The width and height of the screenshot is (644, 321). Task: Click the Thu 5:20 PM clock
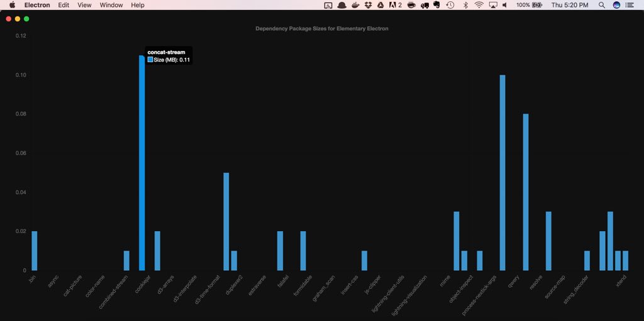(x=570, y=5)
